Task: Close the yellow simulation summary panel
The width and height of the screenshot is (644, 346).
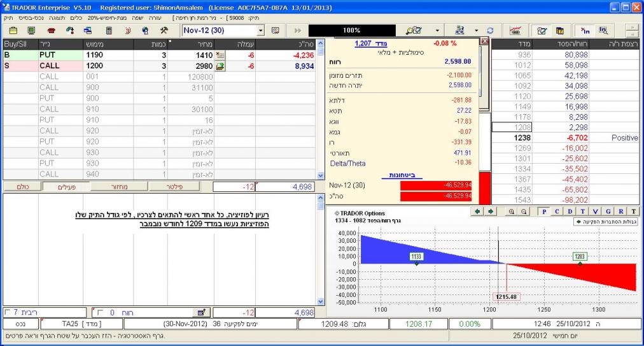Action: click(x=484, y=41)
